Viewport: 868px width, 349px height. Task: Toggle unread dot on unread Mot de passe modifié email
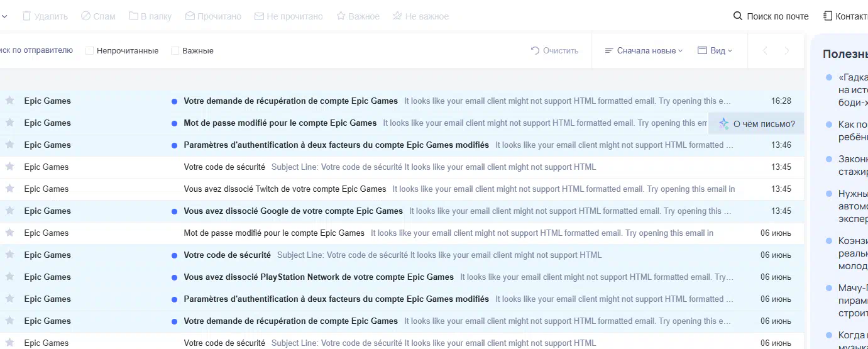click(x=174, y=123)
